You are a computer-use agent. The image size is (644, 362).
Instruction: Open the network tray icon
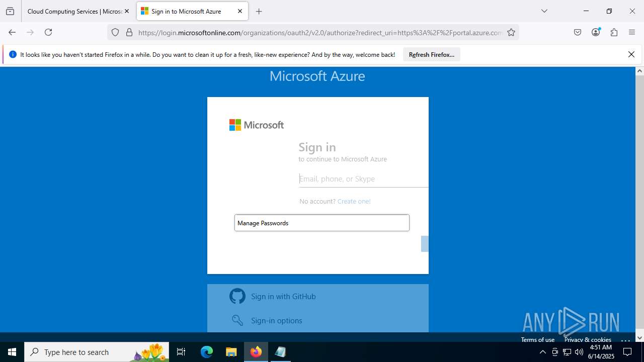point(567,352)
